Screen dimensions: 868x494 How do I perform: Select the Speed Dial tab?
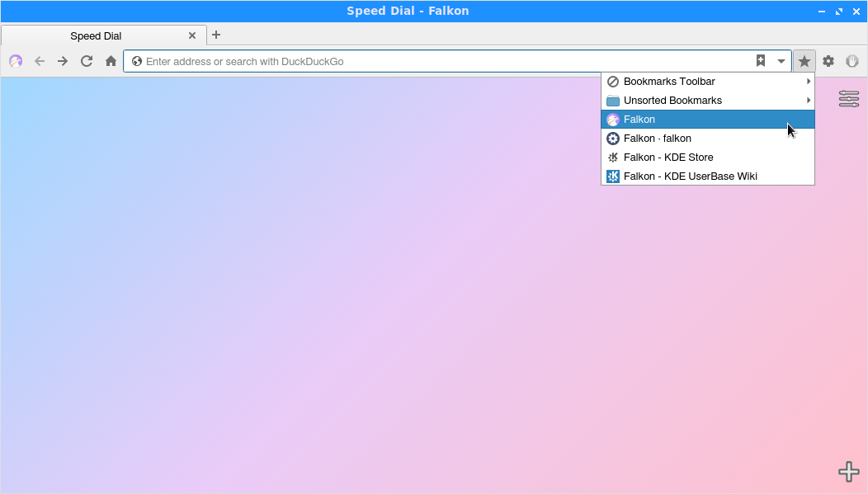pyautogui.click(x=104, y=35)
